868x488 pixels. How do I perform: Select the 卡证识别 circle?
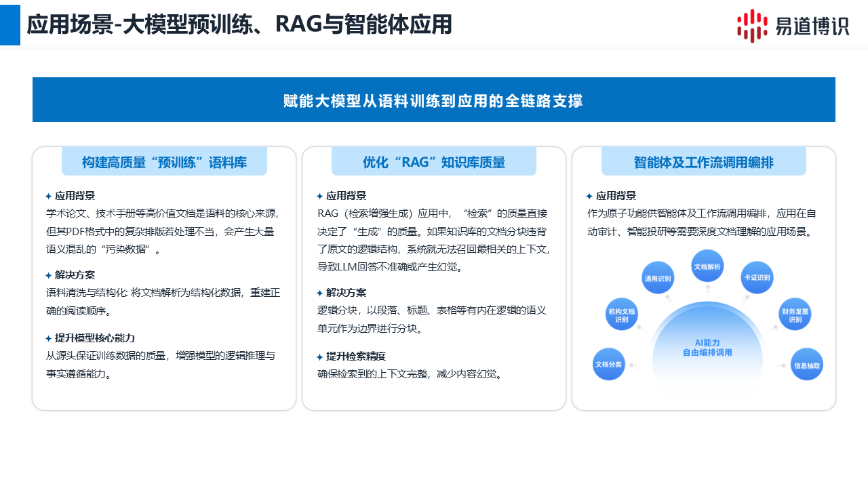point(757,278)
